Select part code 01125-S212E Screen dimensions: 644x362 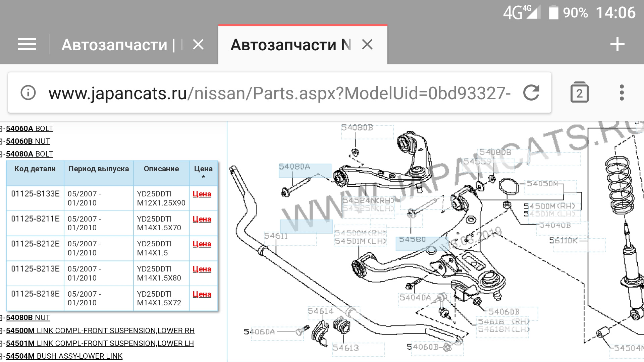35,244
